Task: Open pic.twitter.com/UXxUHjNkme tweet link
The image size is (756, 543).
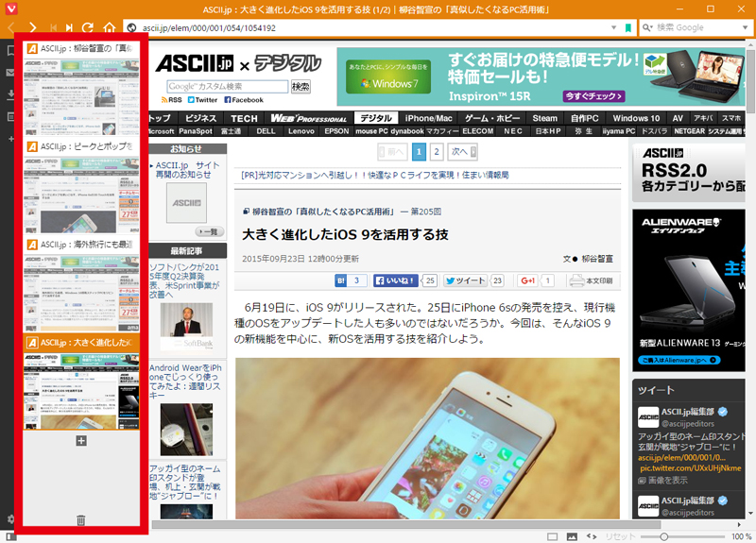Action: click(691, 467)
